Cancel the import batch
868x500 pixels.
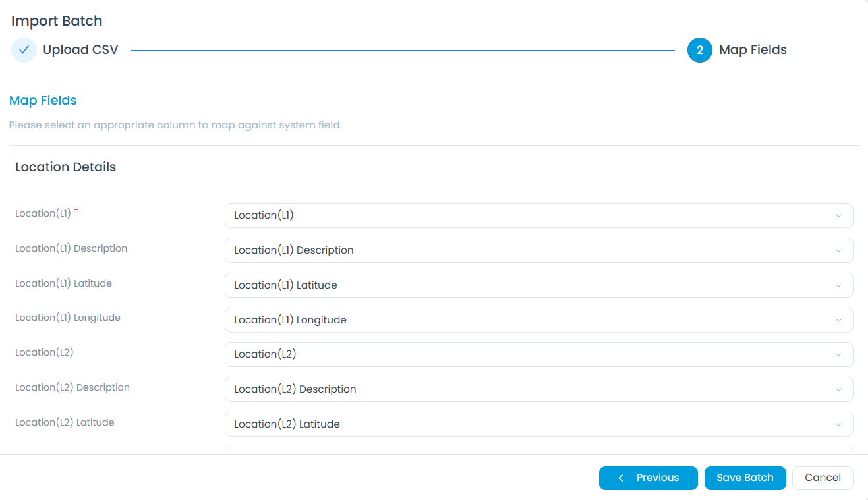pos(823,478)
